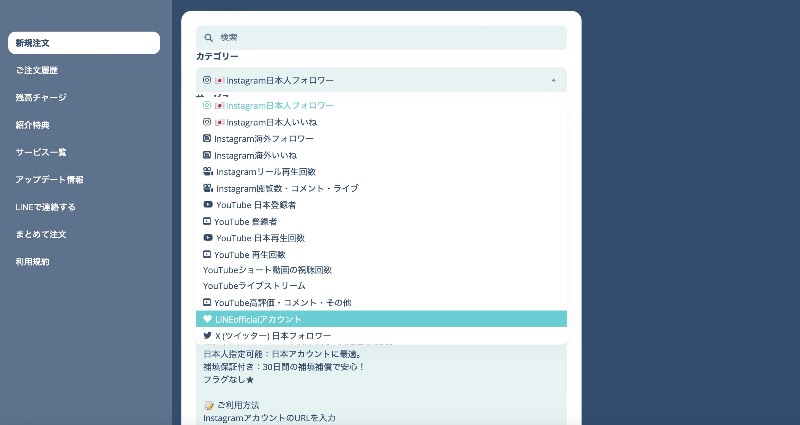Viewport: 800px width, 425px height.
Task: Open 紹介特典 in sidebar
Action: point(32,125)
